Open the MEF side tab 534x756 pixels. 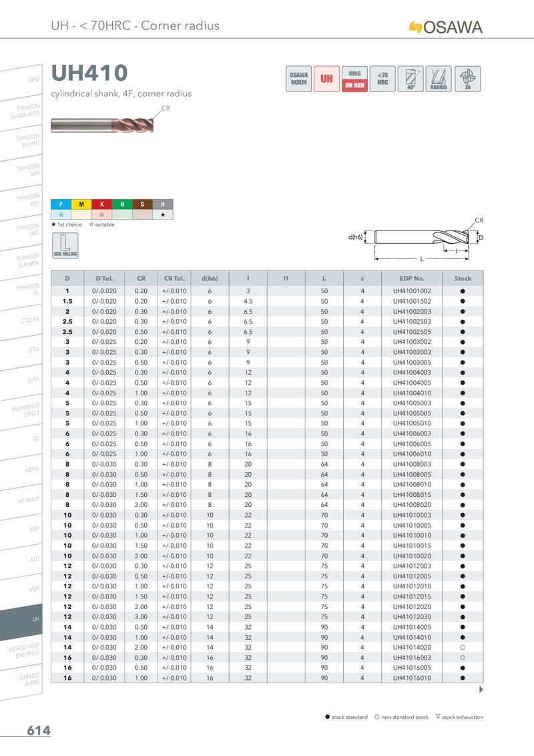[21, 532]
